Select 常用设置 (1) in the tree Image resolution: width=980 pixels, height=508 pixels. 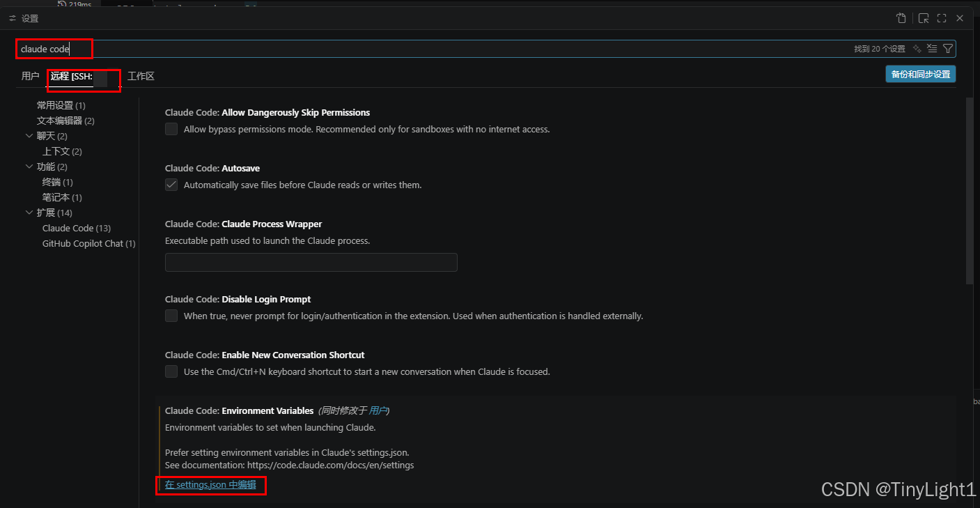tap(61, 105)
